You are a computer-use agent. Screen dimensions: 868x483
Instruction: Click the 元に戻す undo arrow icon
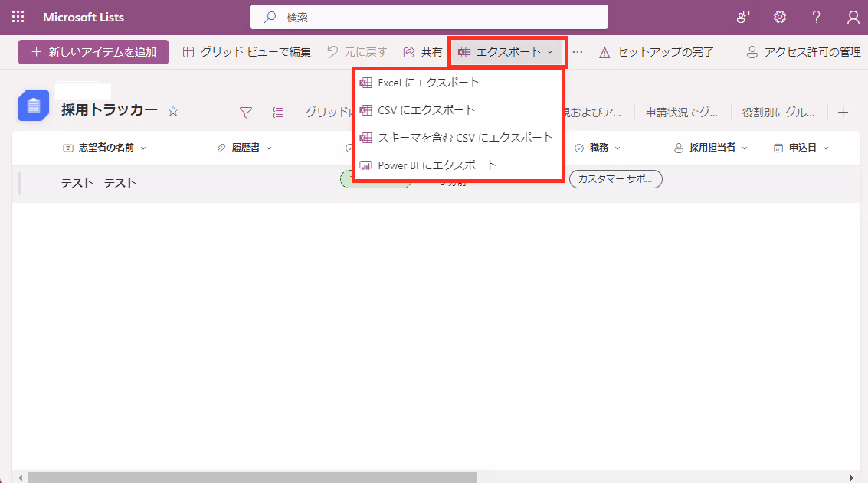[x=332, y=51]
